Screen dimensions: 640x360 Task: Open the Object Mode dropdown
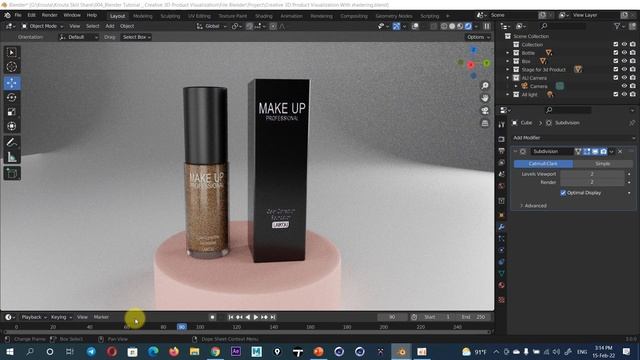point(42,26)
